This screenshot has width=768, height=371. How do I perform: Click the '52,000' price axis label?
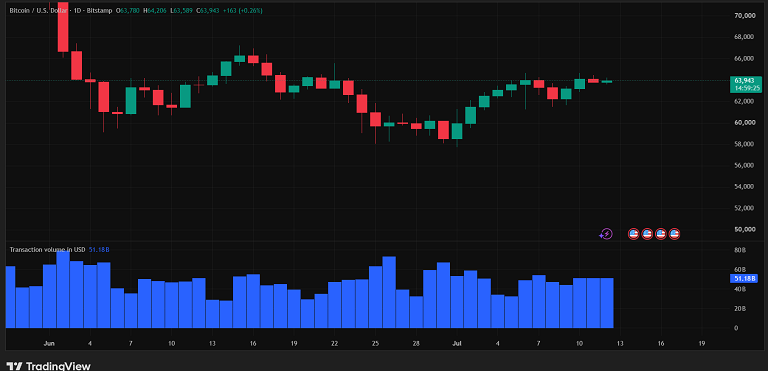(744, 208)
